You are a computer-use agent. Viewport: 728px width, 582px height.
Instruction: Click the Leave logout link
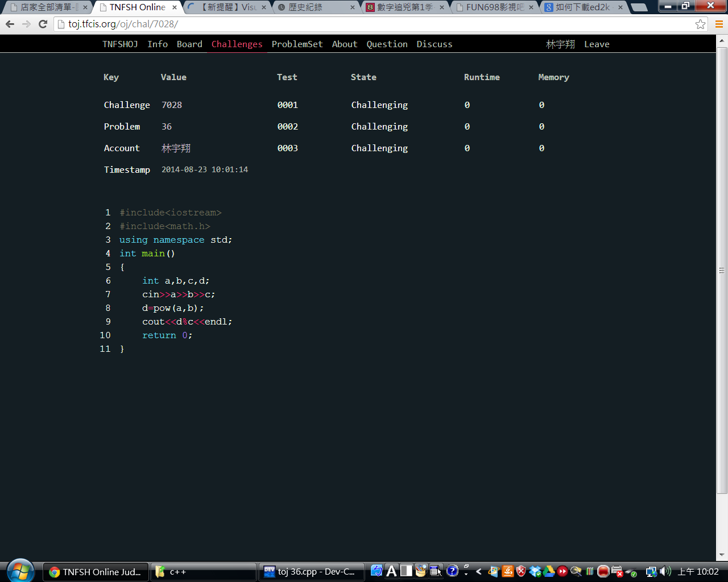597,44
